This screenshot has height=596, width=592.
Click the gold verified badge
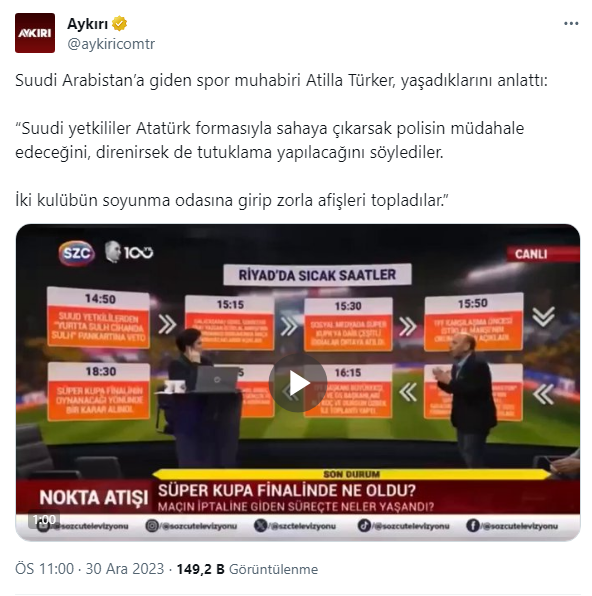[119, 24]
